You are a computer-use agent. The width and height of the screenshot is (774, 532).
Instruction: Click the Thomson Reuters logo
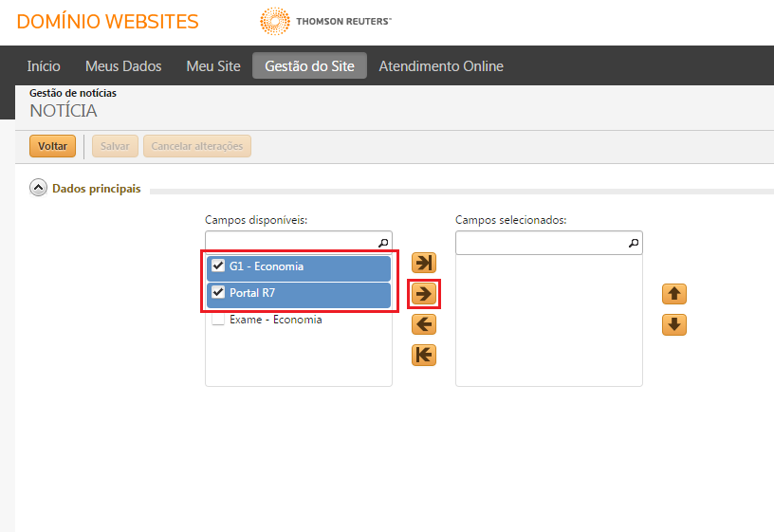[x=325, y=21]
